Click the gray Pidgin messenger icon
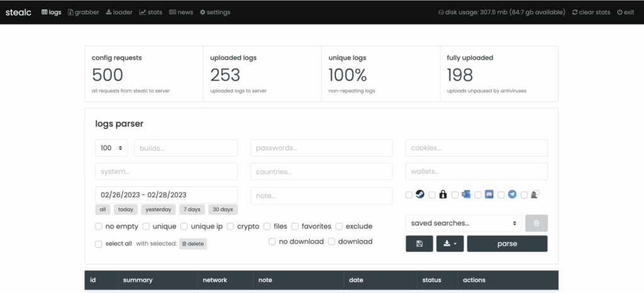Viewport: 644px width, 293px height. coord(535,194)
